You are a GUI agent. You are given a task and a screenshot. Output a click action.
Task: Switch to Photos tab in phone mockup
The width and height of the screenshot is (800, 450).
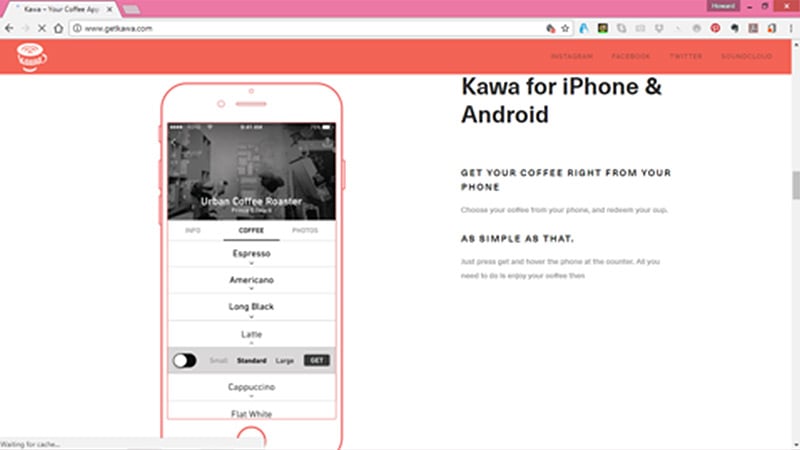(x=305, y=231)
